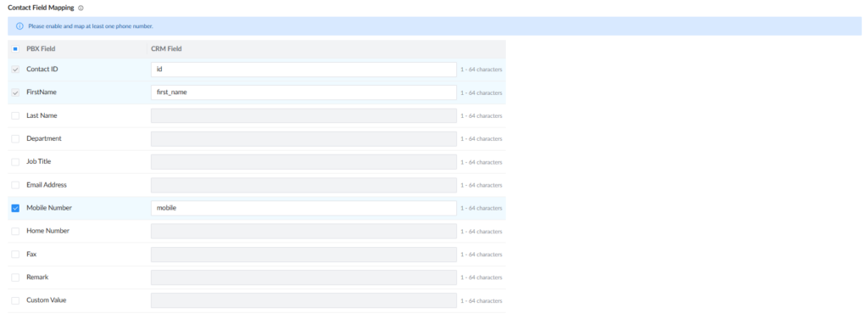
Task: Uncheck the Mobile Number checkbox
Action: click(15, 208)
